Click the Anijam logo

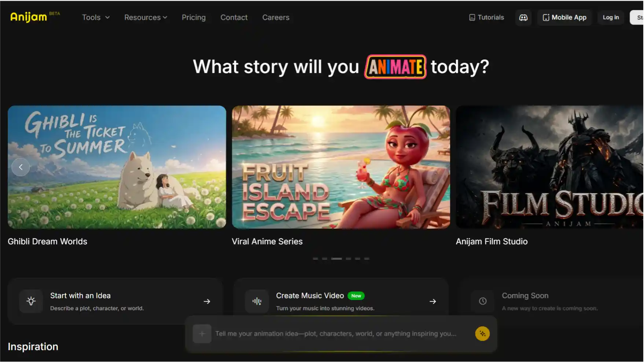coord(29,17)
